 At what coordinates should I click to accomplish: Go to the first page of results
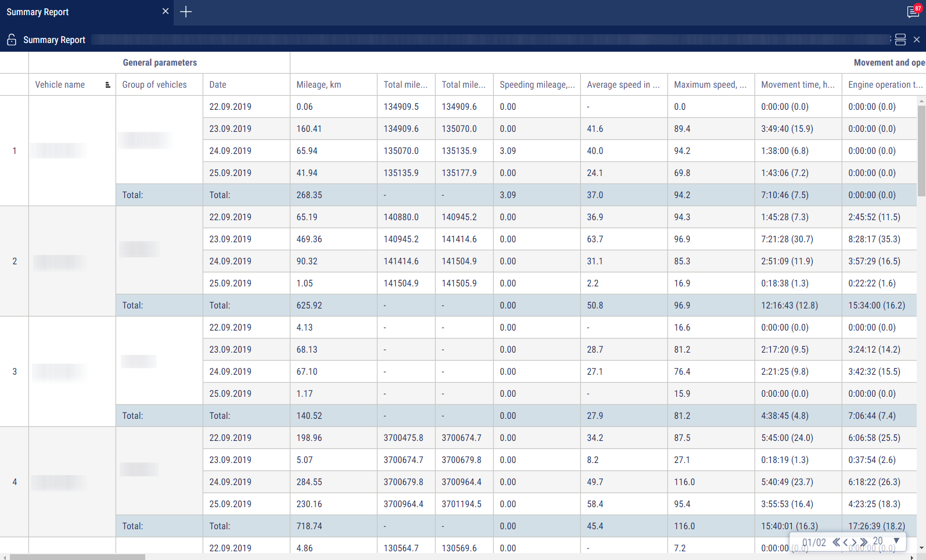click(x=836, y=542)
